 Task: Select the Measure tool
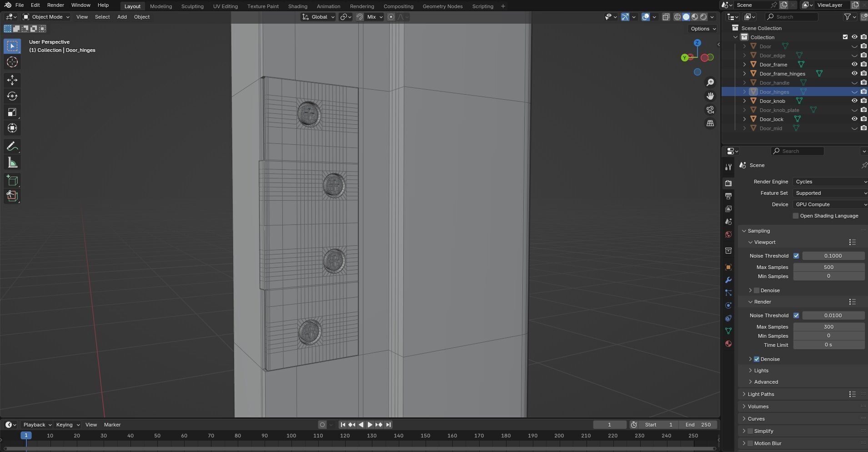pyautogui.click(x=12, y=163)
